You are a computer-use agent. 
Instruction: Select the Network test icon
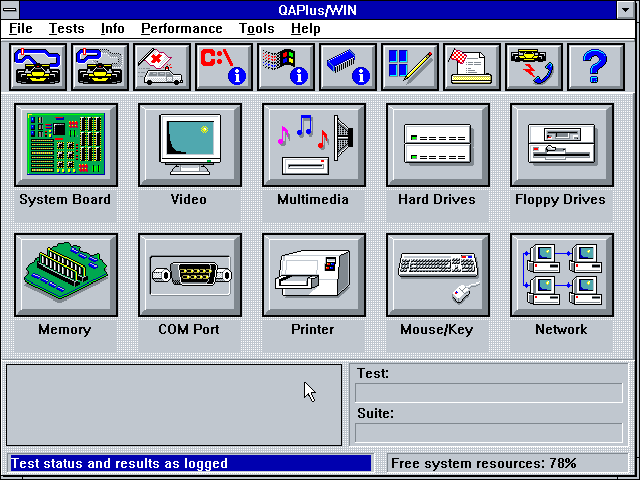tap(562, 275)
